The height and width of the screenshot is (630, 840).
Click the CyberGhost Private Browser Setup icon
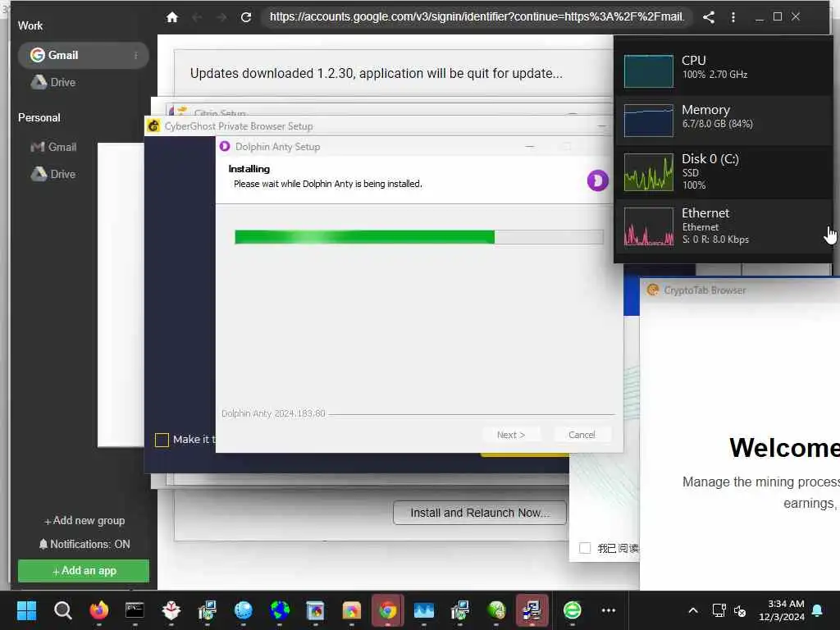153,126
